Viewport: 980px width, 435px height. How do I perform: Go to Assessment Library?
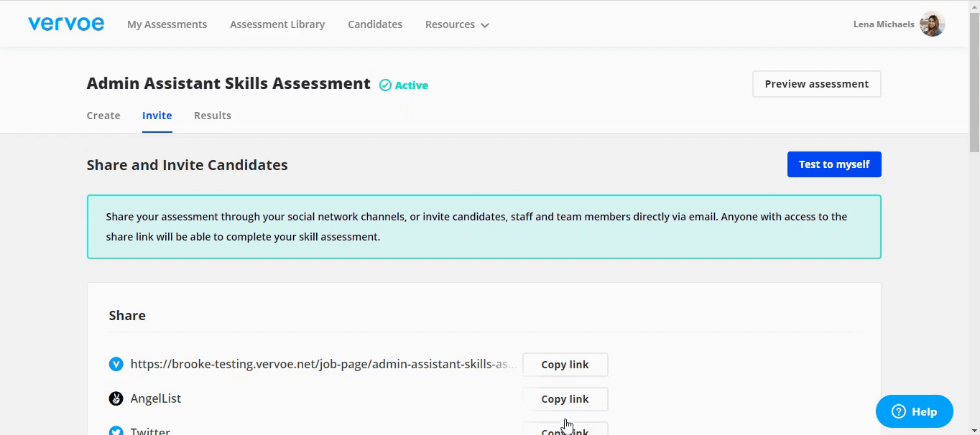tap(277, 24)
